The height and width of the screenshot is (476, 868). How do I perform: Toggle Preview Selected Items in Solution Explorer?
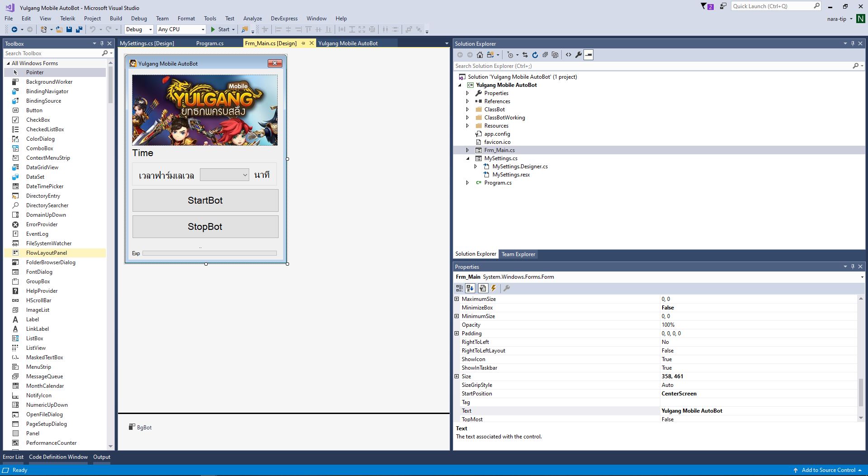[x=588, y=55]
